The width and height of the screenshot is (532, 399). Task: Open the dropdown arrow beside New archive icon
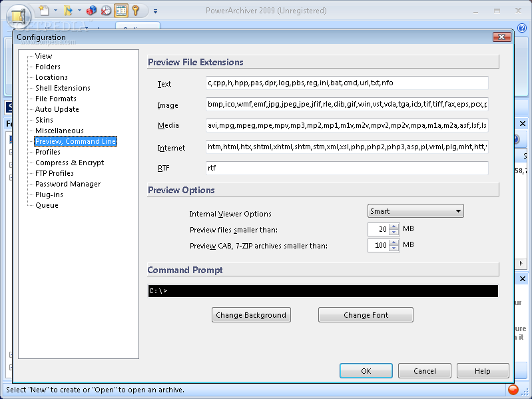[x=56, y=11]
